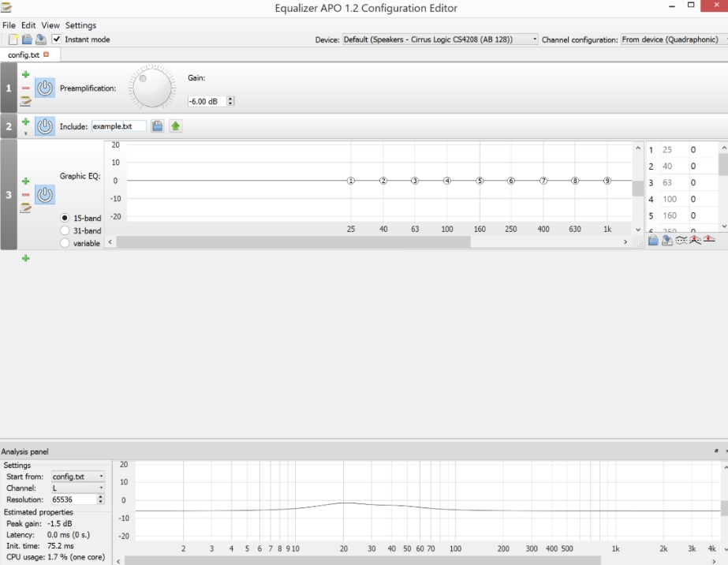728x565 pixels.
Task: Open the Settings menu
Action: [80, 25]
